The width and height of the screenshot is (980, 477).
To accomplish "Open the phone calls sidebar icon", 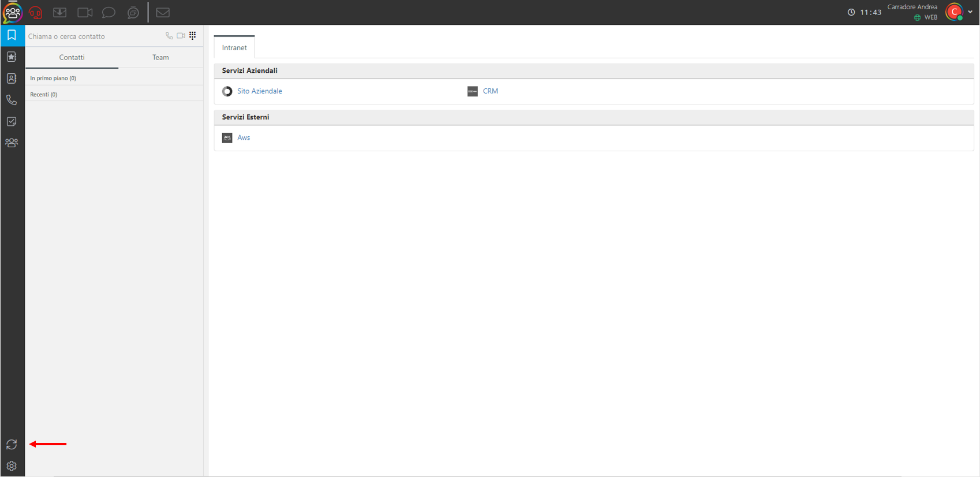I will 12,100.
